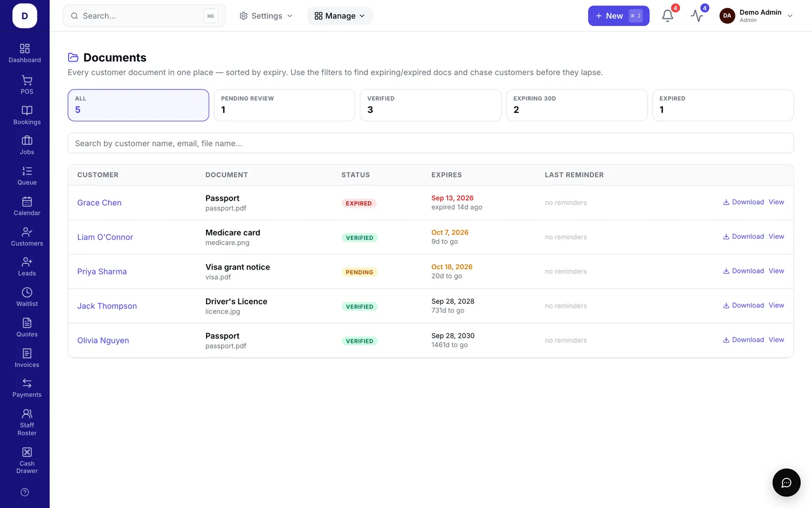
Task: Expand the Manage dropdown menu
Action: point(340,16)
